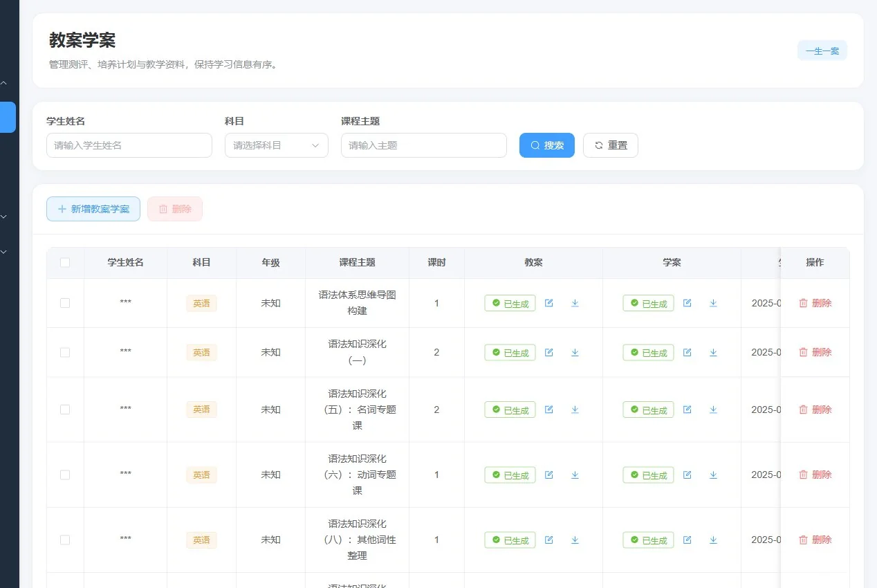
Task: Delete the 名词专题课 row
Action: coord(815,410)
